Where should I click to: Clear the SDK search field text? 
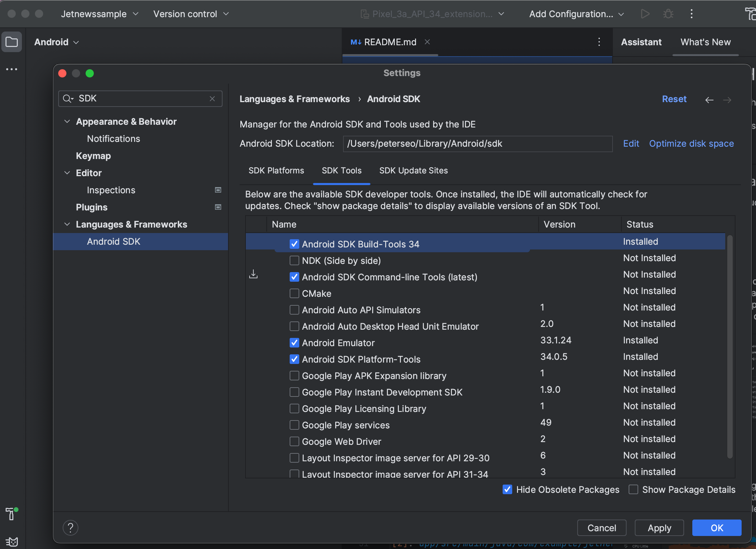click(212, 99)
